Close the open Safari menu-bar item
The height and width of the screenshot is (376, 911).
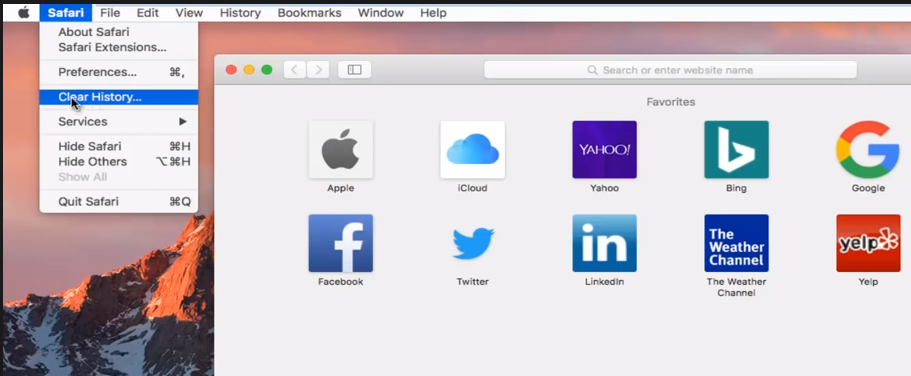click(x=66, y=13)
